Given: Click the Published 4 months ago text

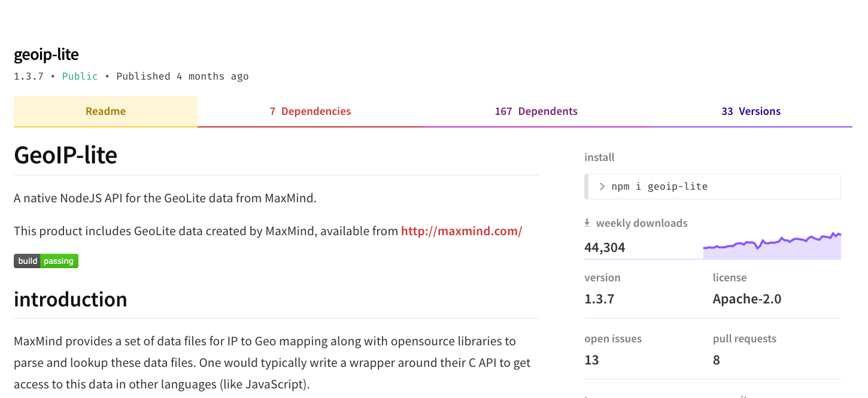Looking at the screenshot, I should 183,76.
